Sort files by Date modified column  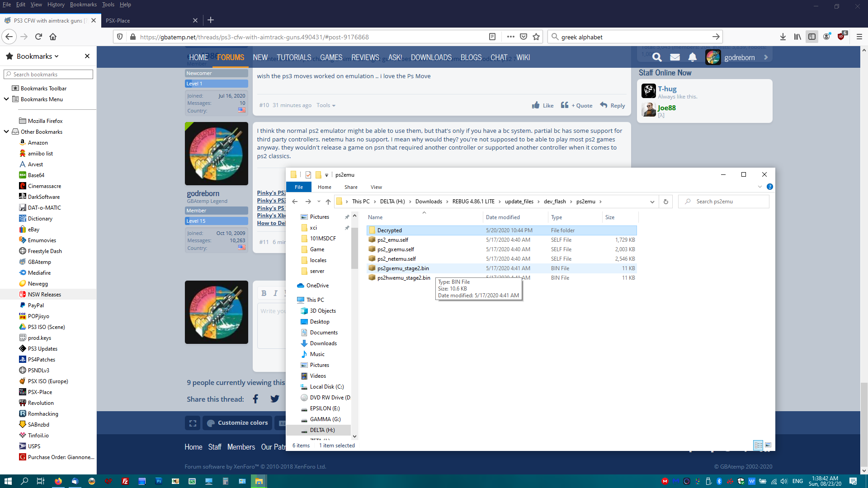coord(503,217)
